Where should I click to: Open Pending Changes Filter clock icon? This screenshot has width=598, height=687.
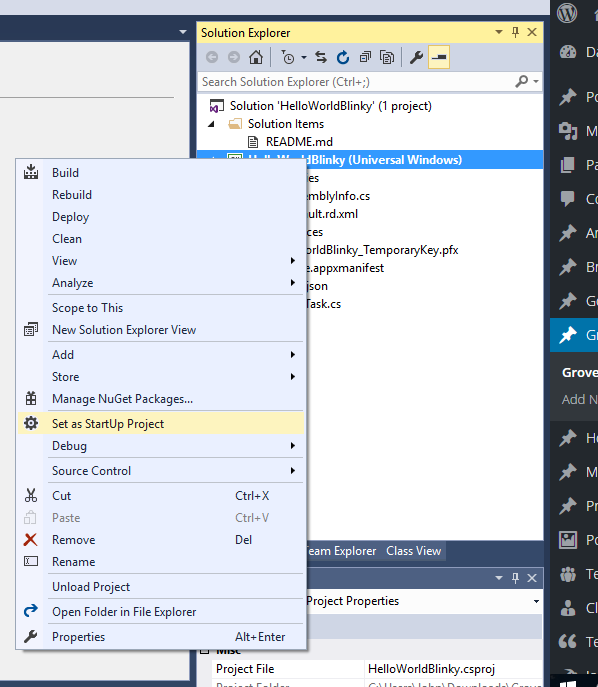288,57
